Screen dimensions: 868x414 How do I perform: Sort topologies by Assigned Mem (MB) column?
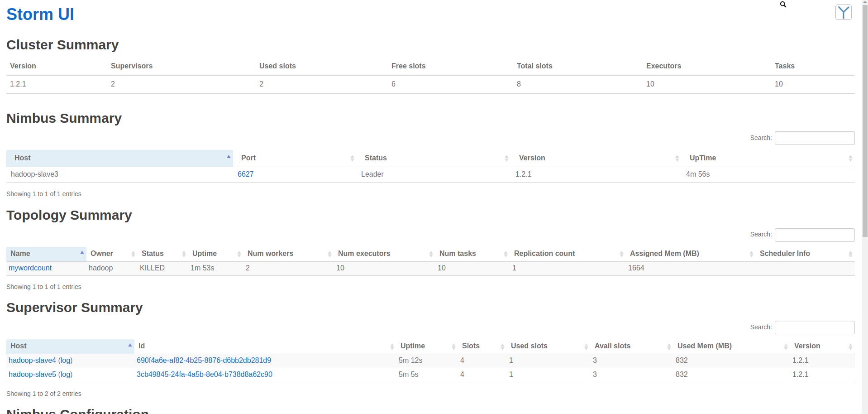(691, 254)
